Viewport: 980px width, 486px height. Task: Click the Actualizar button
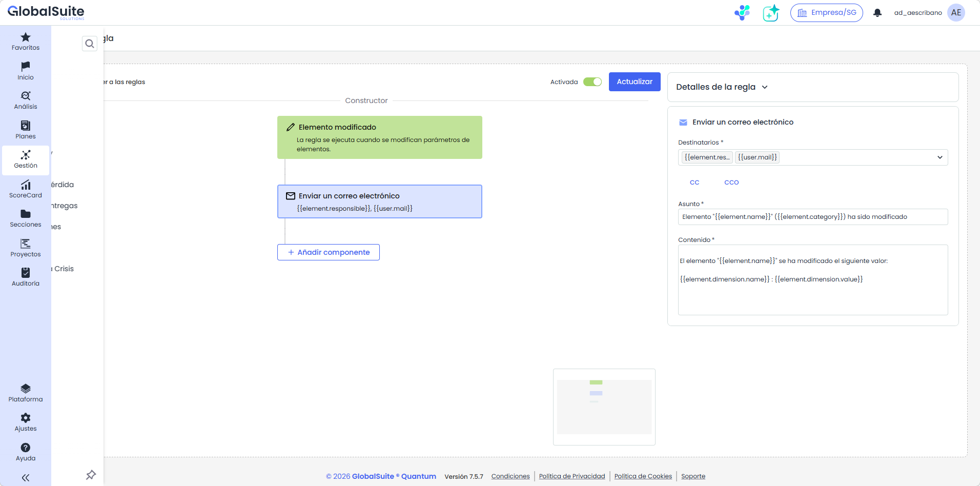(x=635, y=82)
